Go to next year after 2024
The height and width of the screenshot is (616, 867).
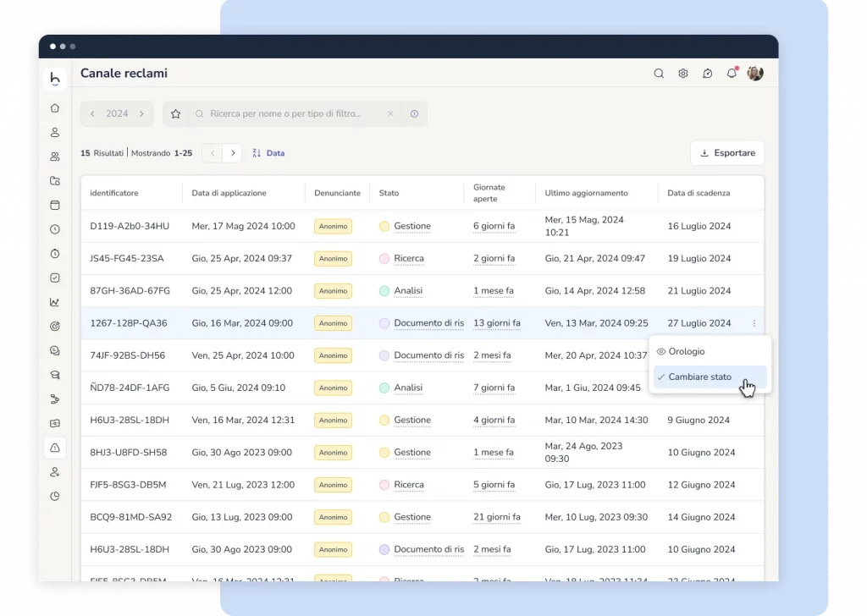[x=141, y=113]
